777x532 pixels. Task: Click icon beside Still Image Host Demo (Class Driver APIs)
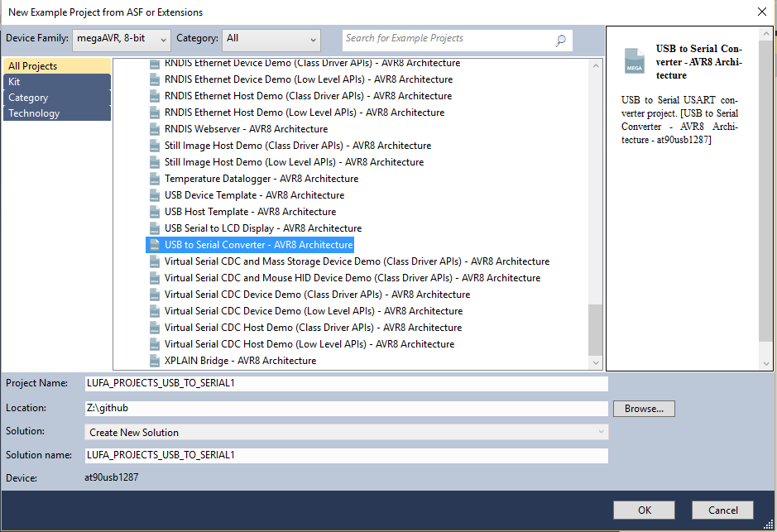point(155,146)
